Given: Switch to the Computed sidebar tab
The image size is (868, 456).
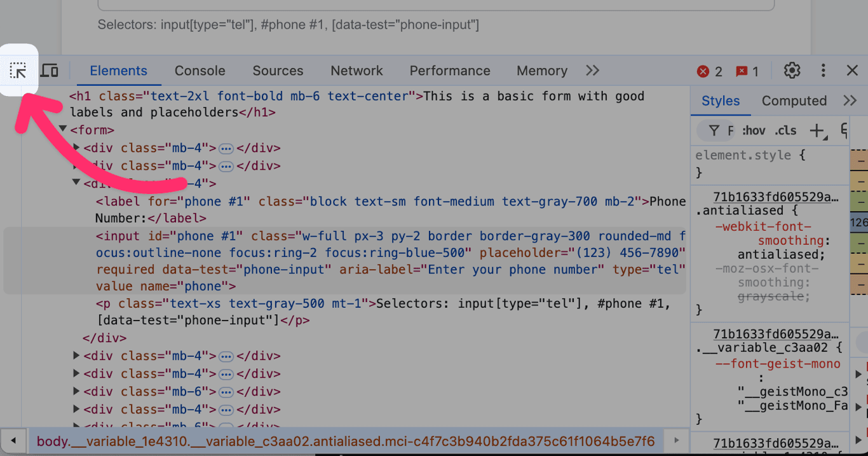Looking at the screenshot, I should (794, 100).
